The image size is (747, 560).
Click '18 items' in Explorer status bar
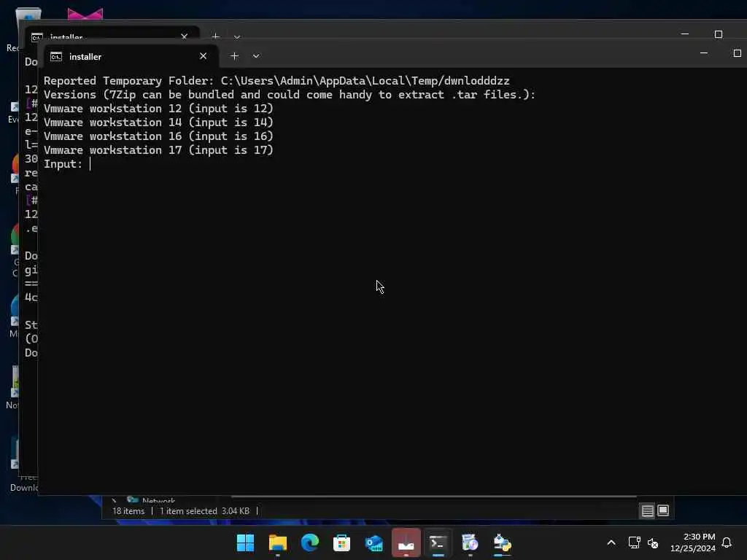pyautogui.click(x=128, y=511)
